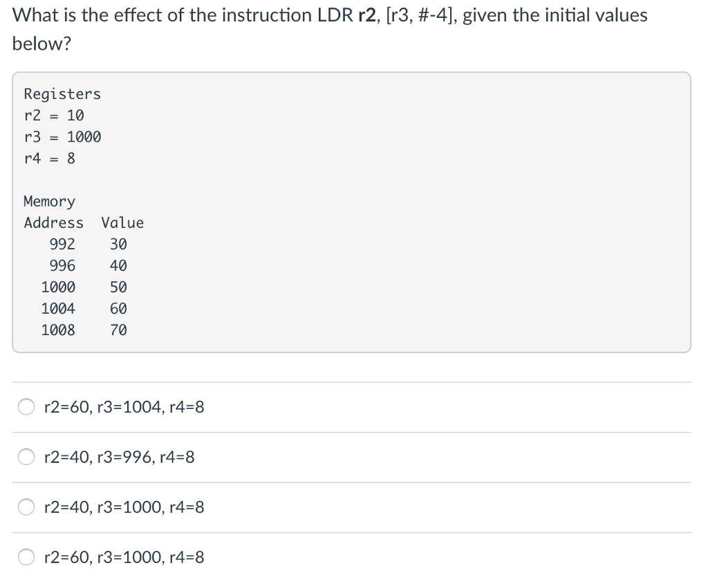Click the "Address Value" column header text

pyautogui.click(x=83, y=222)
